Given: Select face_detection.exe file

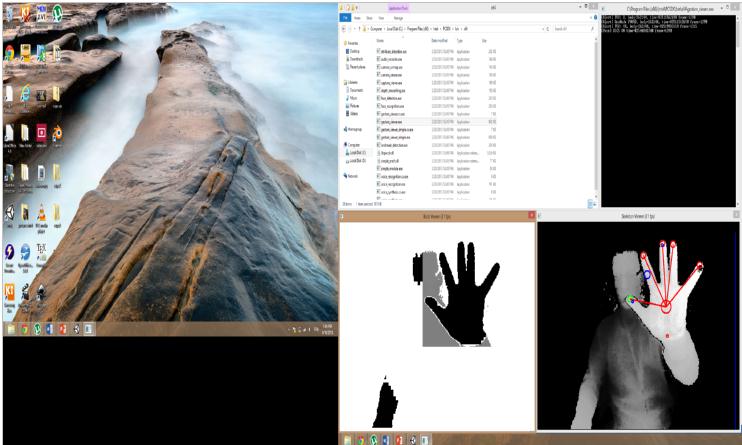Looking at the screenshot, I should (392, 98).
